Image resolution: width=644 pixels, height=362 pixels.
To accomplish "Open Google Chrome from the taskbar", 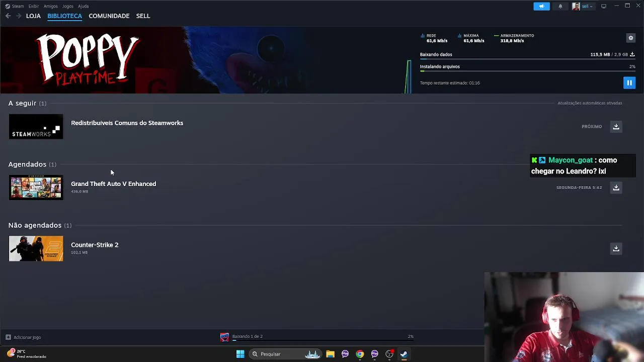I will pyautogui.click(x=360, y=354).
